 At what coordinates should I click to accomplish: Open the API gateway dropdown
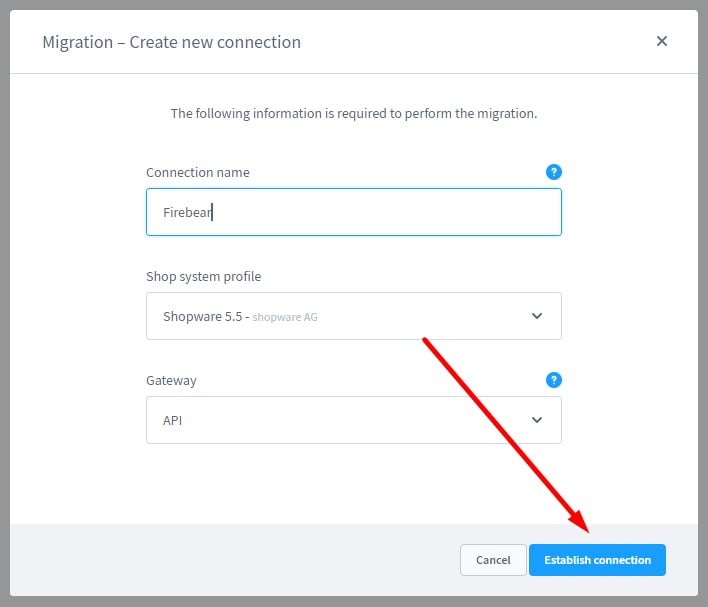354,420
